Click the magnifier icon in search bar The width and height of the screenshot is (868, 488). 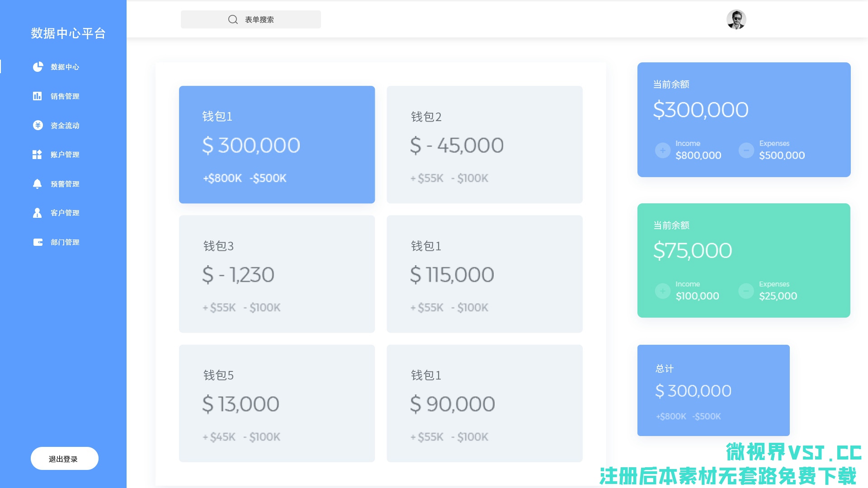233,19
